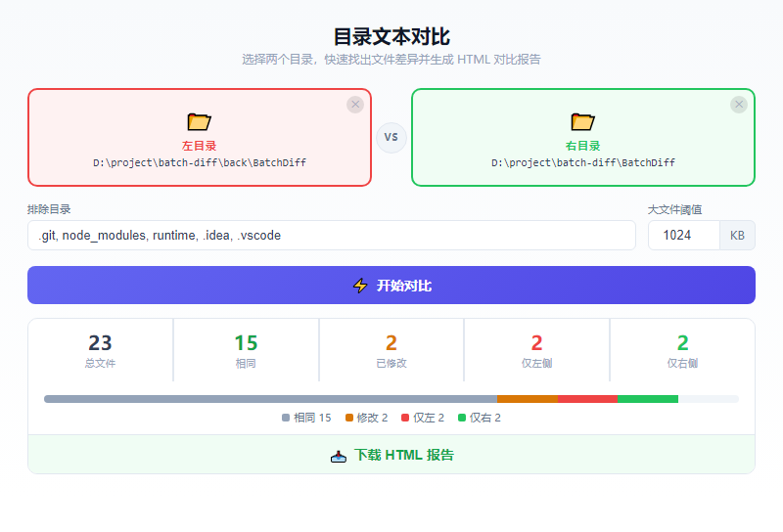This screenshot has height=532, width=783.
Task: Select the 2 modified files stat
Action: click(x=391, y=350)
